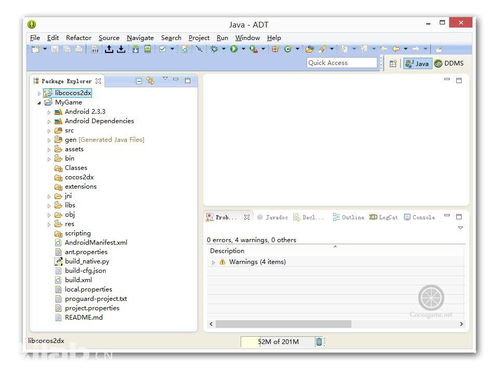Click the New wizard toolbar icon

(x=35, y=49)
